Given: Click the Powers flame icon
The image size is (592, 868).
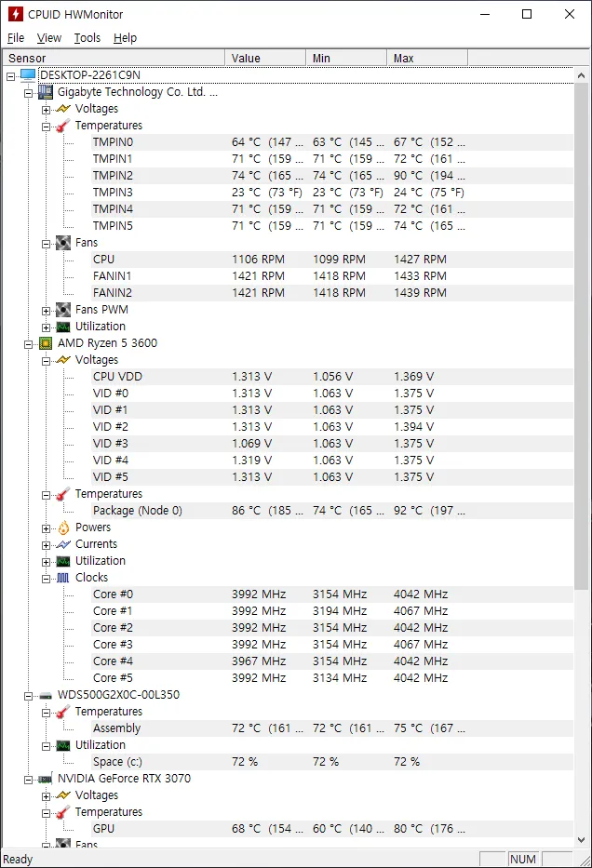Looking at the screenshot, I should click(63, 527).
